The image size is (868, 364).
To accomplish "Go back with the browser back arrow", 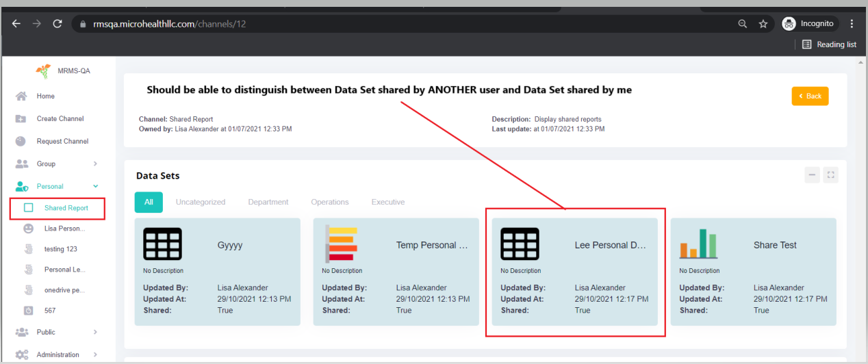I will (x=16, y=23).
